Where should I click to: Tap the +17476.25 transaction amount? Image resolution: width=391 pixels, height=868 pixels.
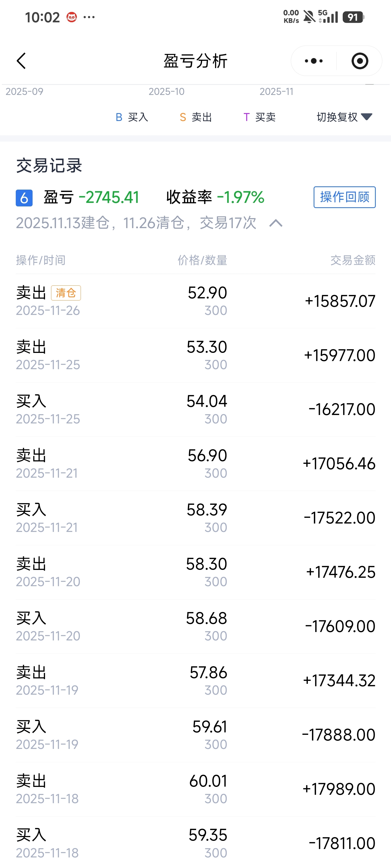[x=340, y=572]
